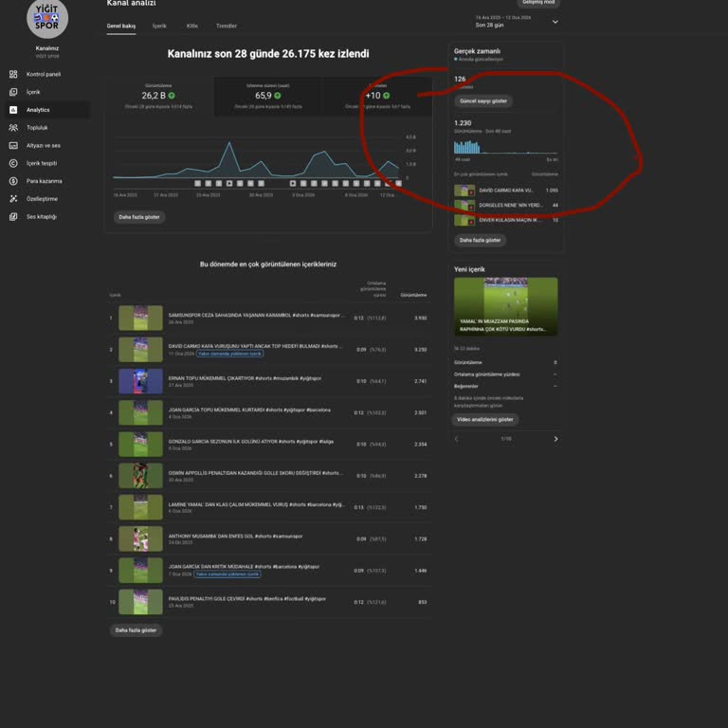The image size is (728, 728).
Task: Click the 2.741 views value for ERNAN video
Action: click(421, 381)
